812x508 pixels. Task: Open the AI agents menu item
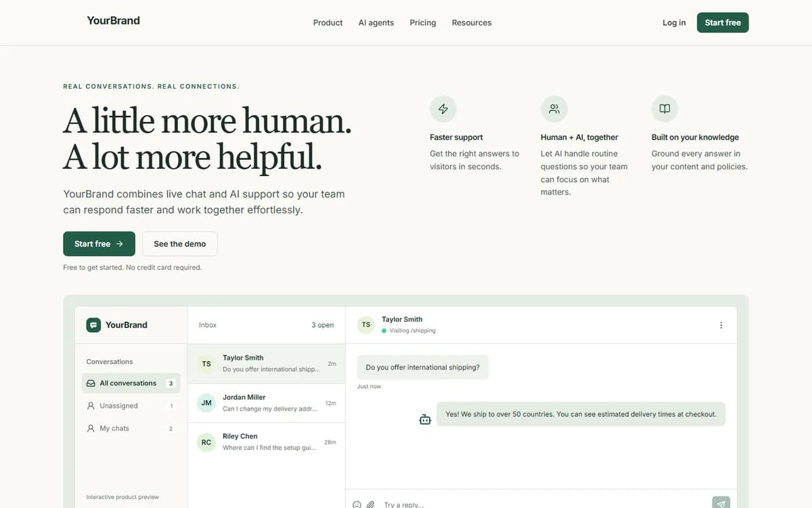point(376,22)
